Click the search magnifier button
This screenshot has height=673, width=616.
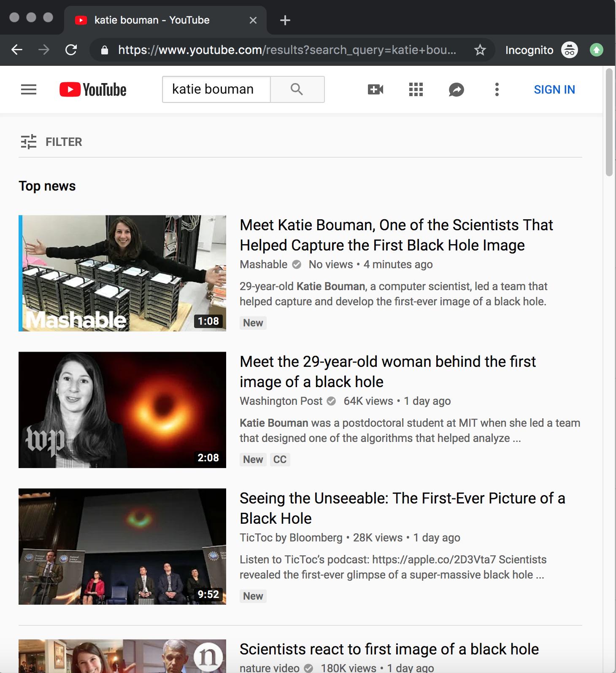click(297, 89)
